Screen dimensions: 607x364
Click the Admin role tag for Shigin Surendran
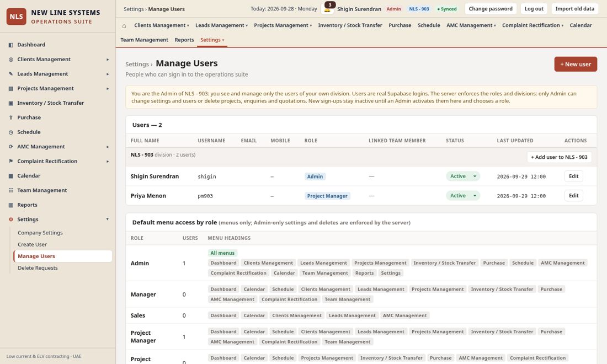(315, 176)
